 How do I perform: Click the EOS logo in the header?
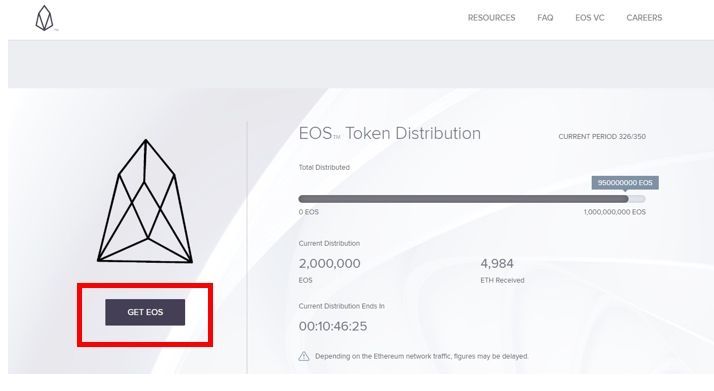pyautogui.click(x=45, y=18)
